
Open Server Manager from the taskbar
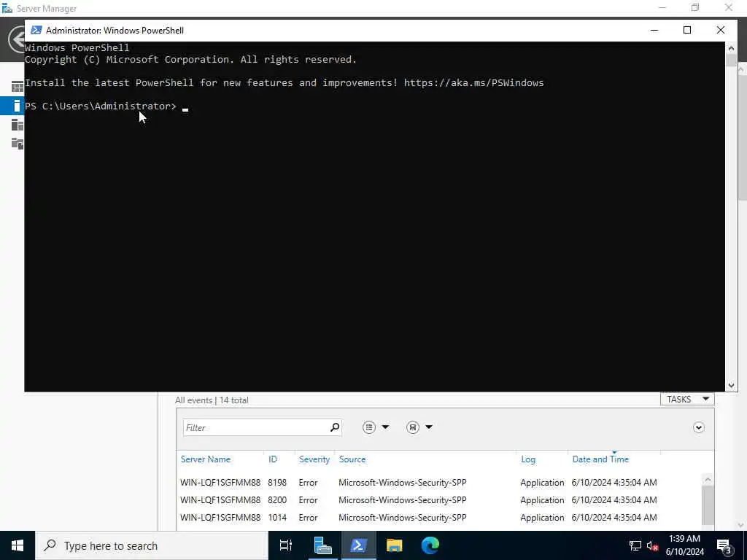click(x=322, y=545)
